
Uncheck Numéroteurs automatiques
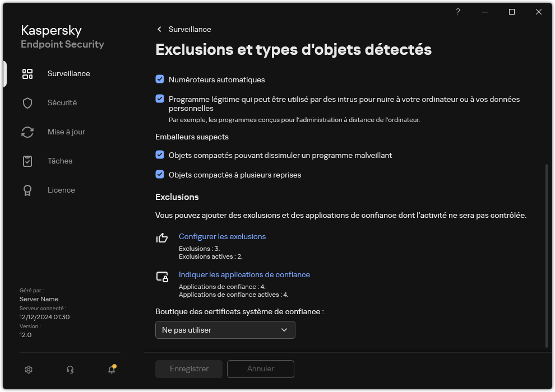point(159,80)
